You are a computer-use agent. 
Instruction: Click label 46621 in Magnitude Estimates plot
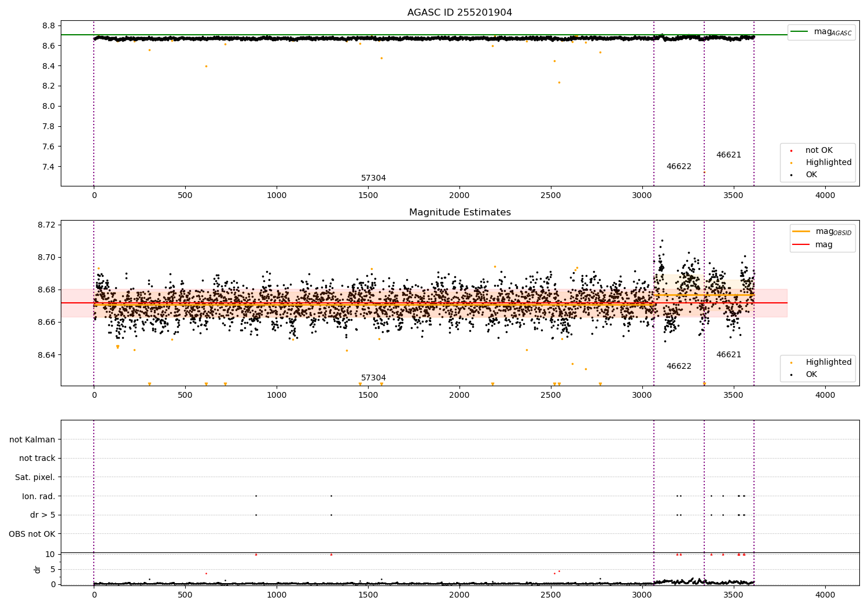click(729, 355)
